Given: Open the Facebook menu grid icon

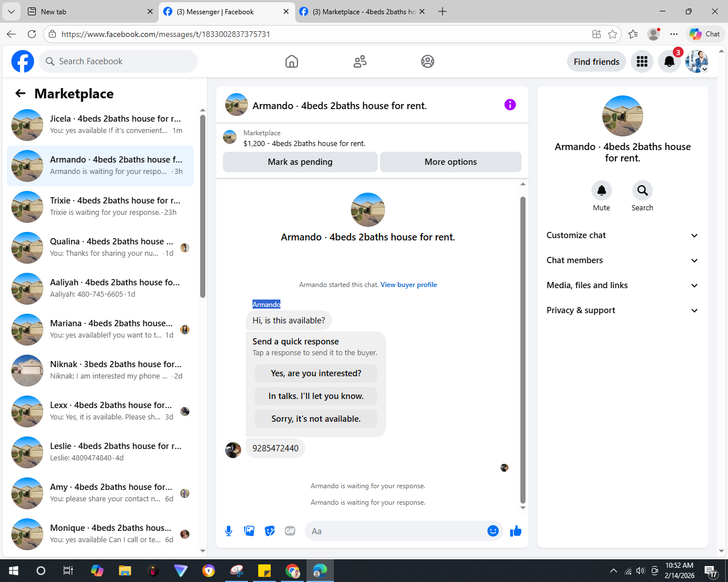Looking at the screenshot, I should (642, 61).
